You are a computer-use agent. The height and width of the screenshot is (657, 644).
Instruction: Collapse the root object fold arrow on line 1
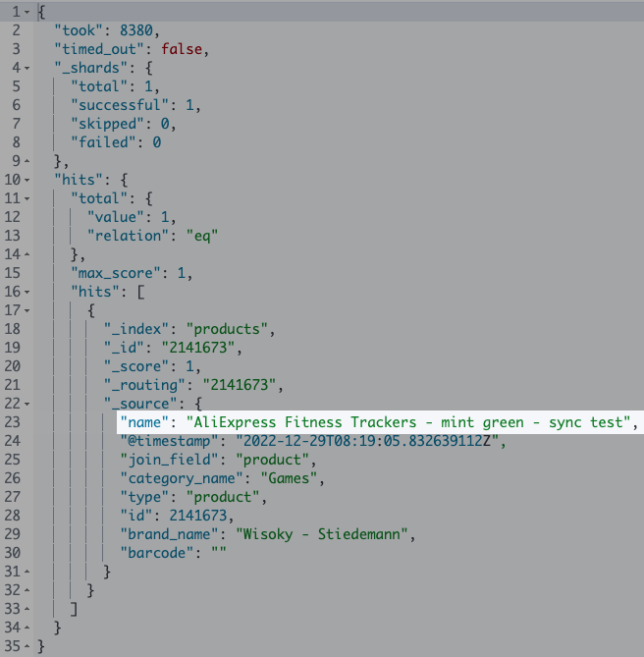[27, 12]
